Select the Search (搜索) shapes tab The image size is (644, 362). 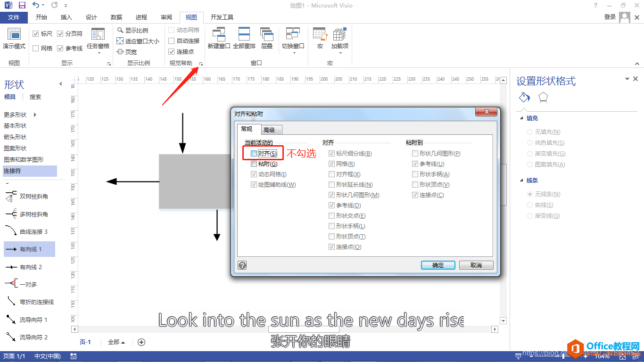pyautogui.click(x=35, y=97)
